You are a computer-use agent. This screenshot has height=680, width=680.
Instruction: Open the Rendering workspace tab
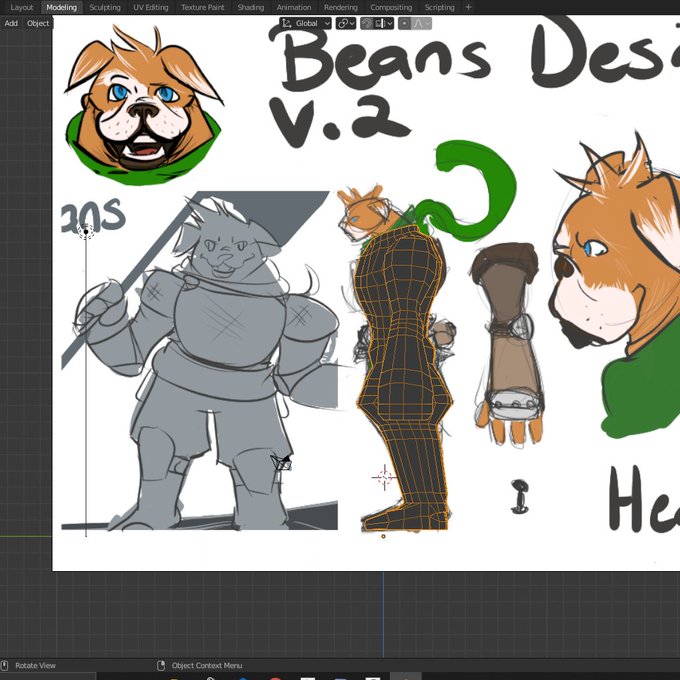click(340, 7)
